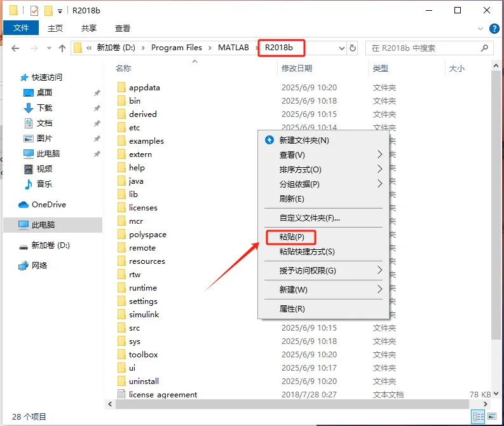Image resolution: width=504 pixels, height=426 pixels.
Task: Open 文档 folder in quick access
Action: pyautogui.click(x=38, y=123)
